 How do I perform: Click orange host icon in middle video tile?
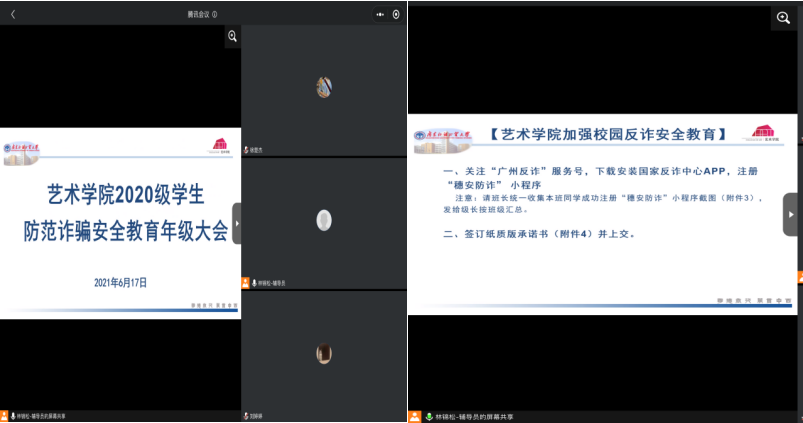tap(246, 283)
